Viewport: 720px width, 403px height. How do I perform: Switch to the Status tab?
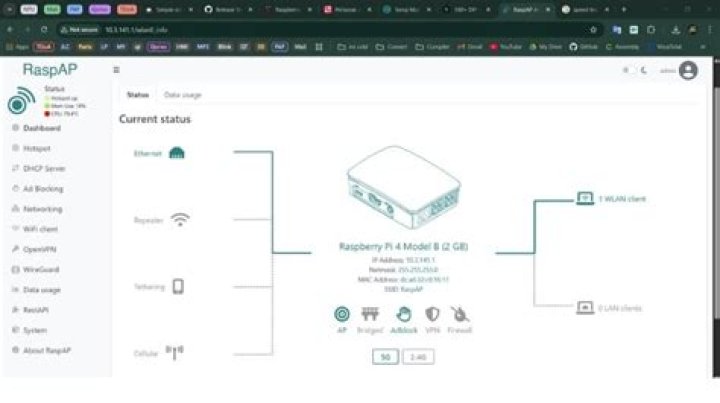pos(138,95)
